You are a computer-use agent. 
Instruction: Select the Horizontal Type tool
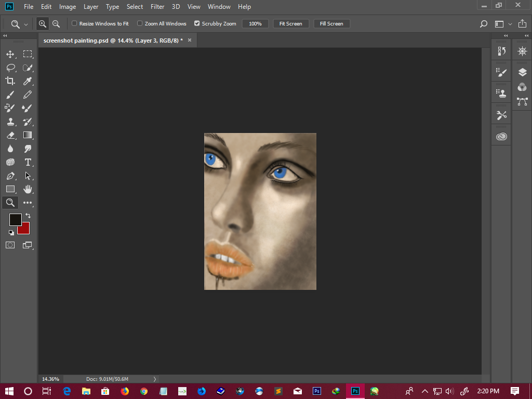tap(28, 162)
